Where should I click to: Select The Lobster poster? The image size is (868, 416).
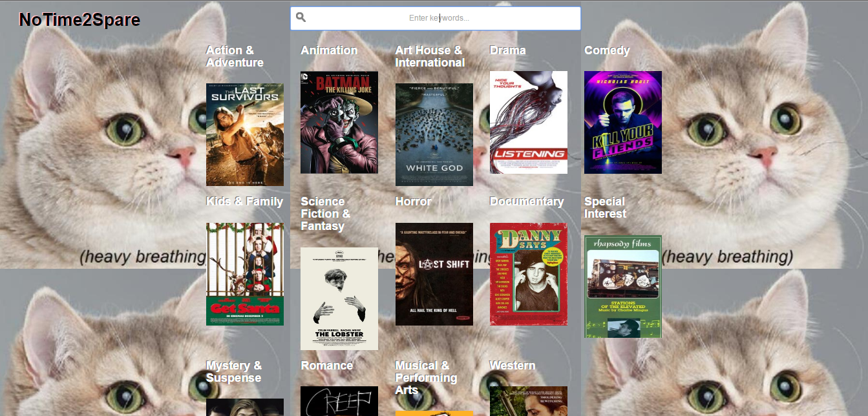[x=339, y=298]
